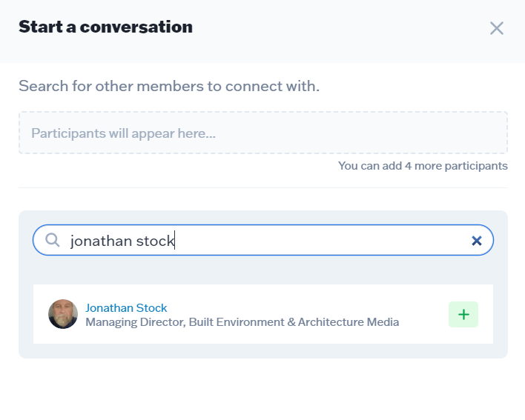Click the word 'stock' in the search box
Viewport: 525px width, 420px height.
tap(154, 241)
